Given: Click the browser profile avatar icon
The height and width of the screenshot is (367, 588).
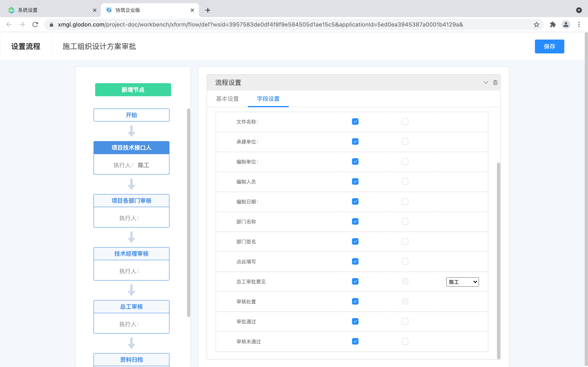Looking at the screenshot, I should click(566, 24).
